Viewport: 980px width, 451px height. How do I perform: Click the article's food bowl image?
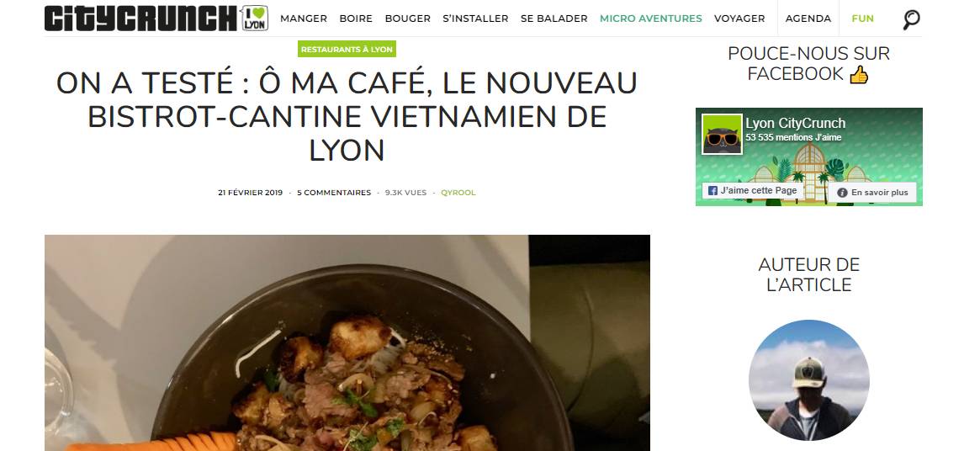coord(347,342)
